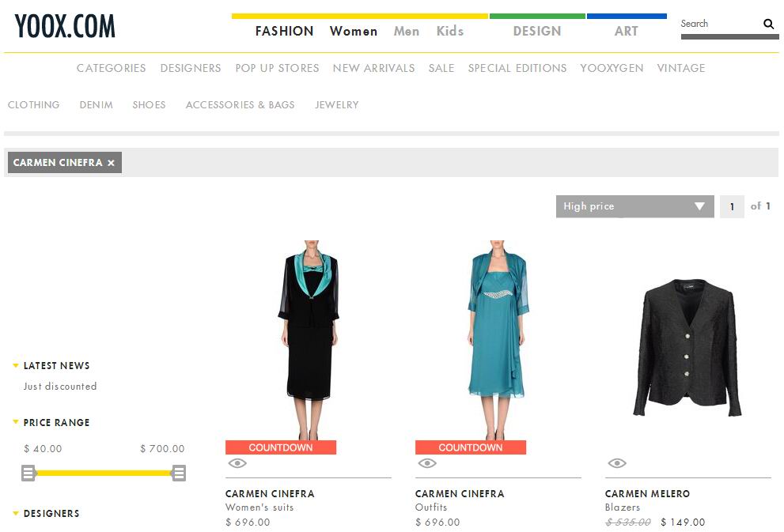
Task: Browse the DENIM category
Action: click(x=96, y=105)
